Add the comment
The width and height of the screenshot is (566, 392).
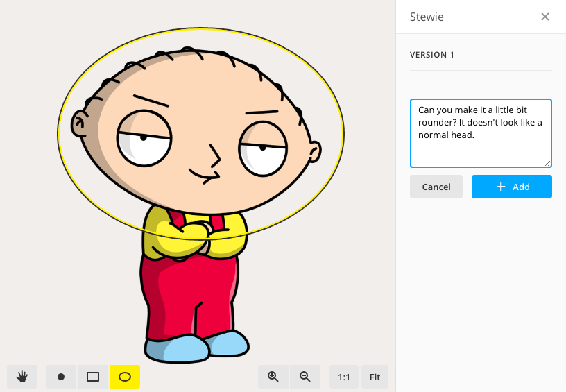[511, 187]
